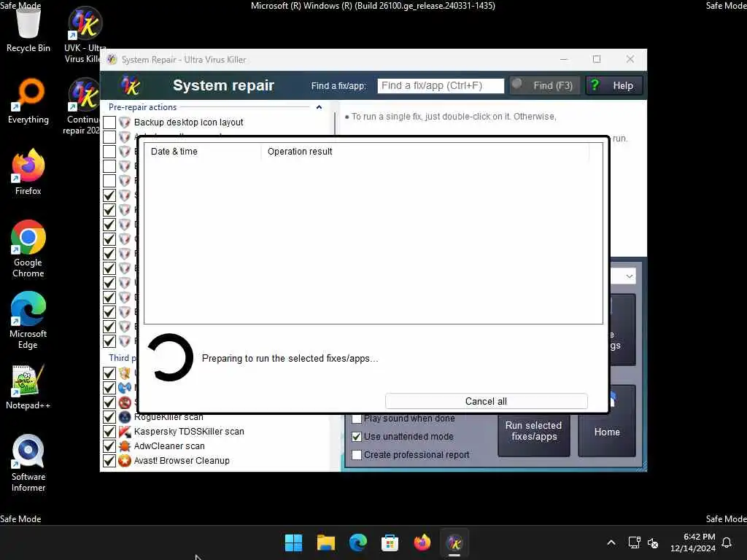Open Notepad++ desktop shortcut
The image size is (747, 560).
coord(28,386)
